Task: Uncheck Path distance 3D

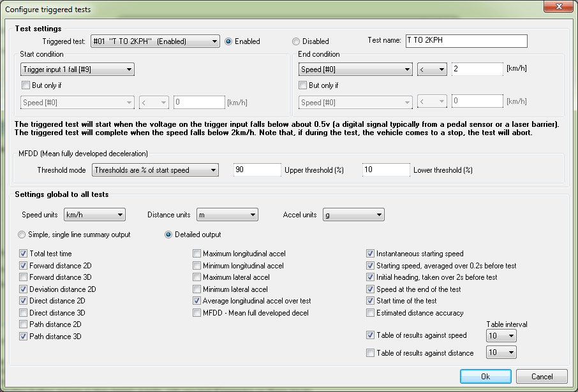Action: [23, 337]
